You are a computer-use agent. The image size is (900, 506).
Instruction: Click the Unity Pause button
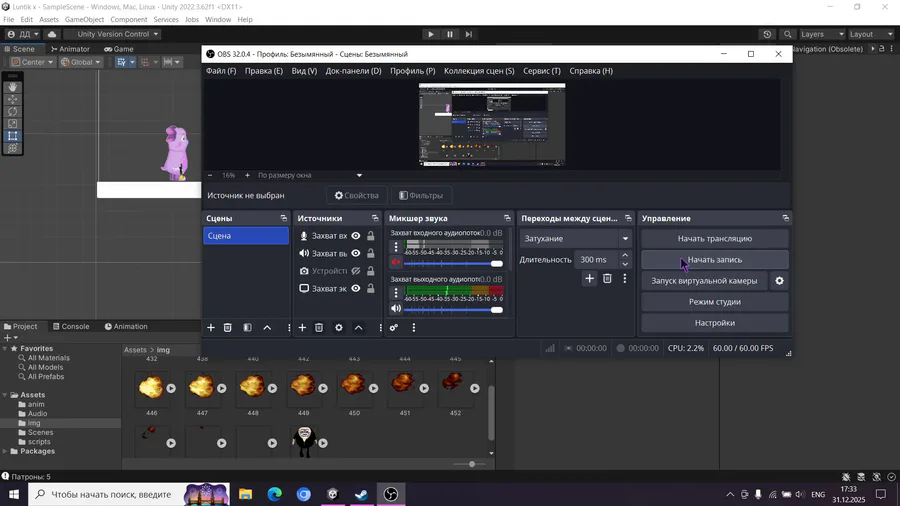pyautogui.click(x=449, y=34)
